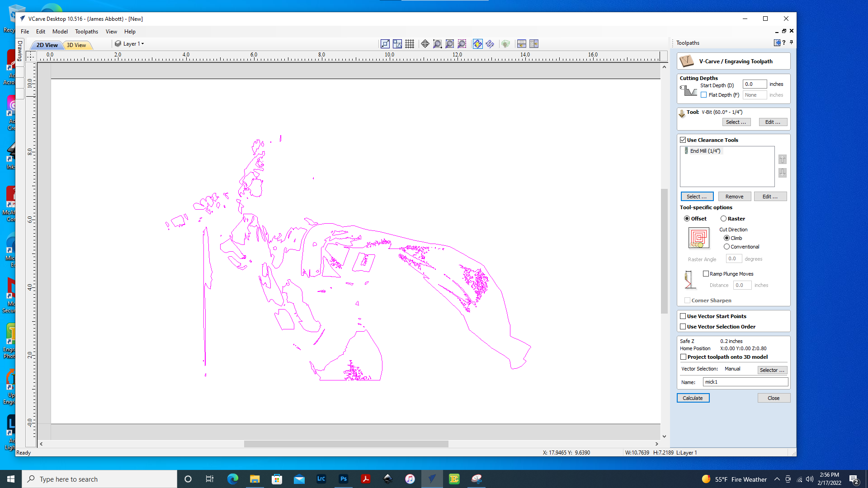Click the Calculate button

693,398
